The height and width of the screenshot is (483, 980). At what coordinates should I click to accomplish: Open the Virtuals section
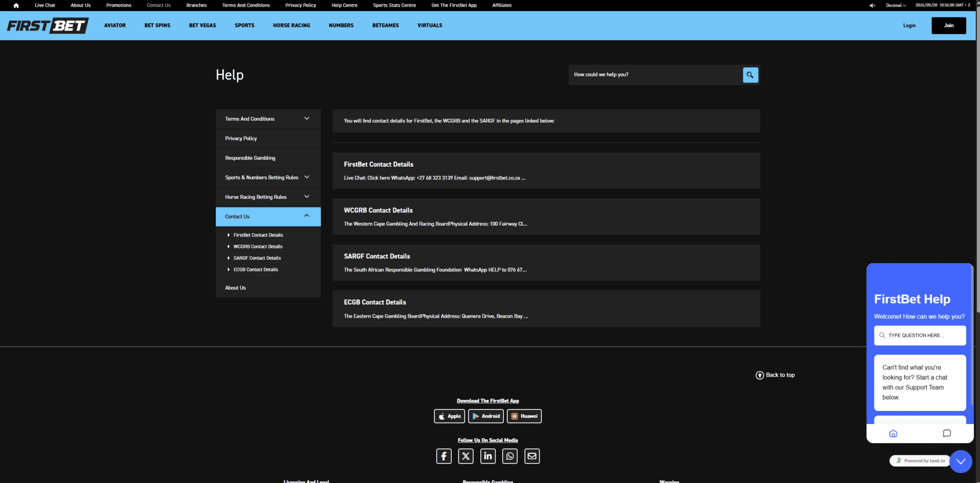pos(430,26)
